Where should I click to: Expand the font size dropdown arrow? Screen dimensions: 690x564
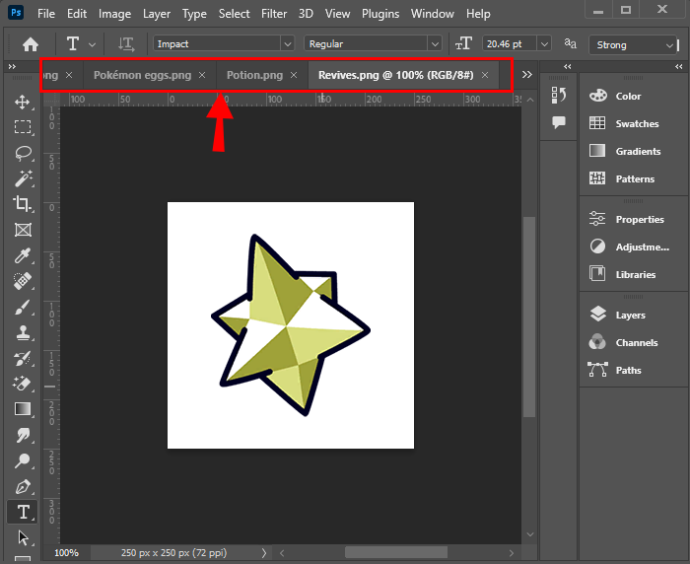[x=544, y=44]
